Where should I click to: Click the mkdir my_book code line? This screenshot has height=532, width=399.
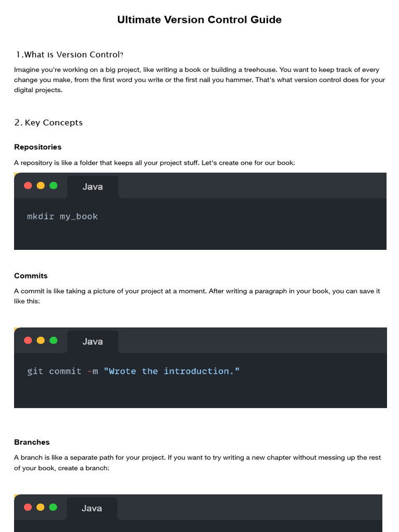[62, 217]
